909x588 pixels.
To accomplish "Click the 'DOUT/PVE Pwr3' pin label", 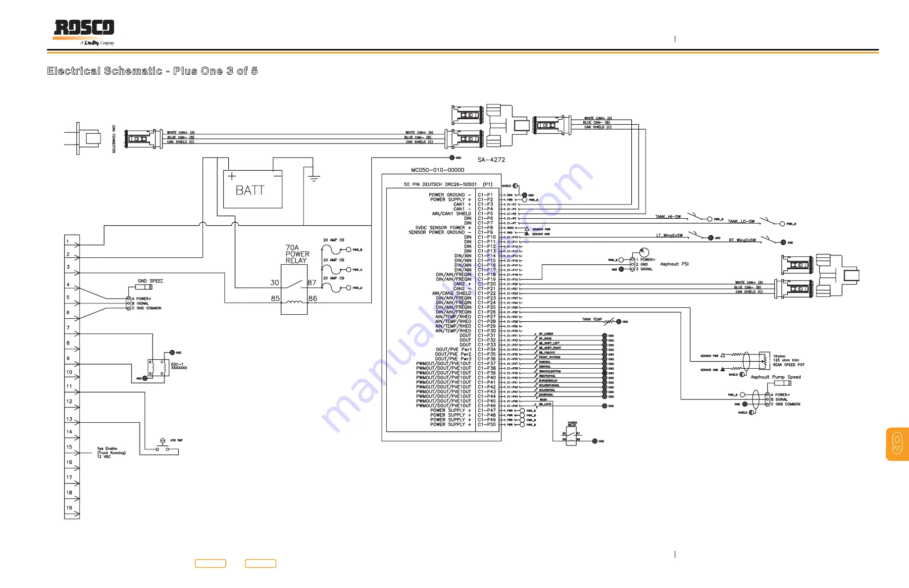I will [454, 359].
